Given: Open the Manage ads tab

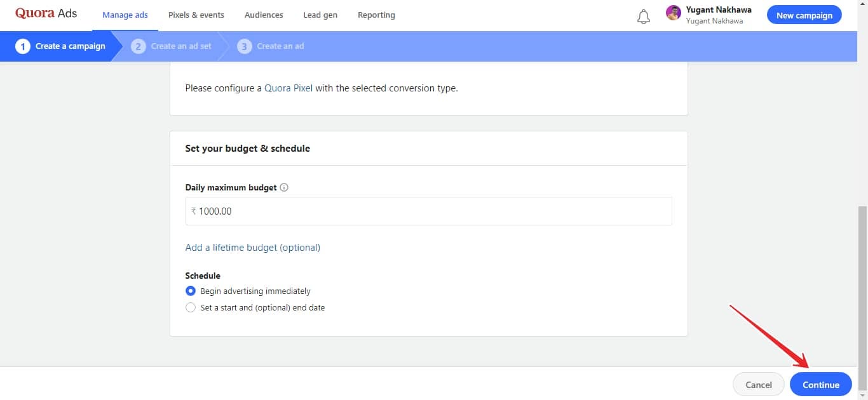Looking at the screenshot, I should (125, 15).
